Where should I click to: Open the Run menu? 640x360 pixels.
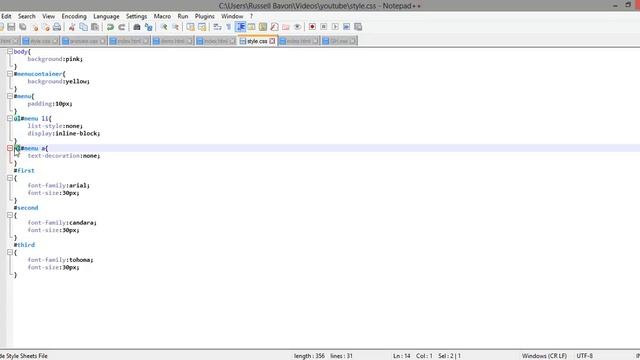point(183,16)
